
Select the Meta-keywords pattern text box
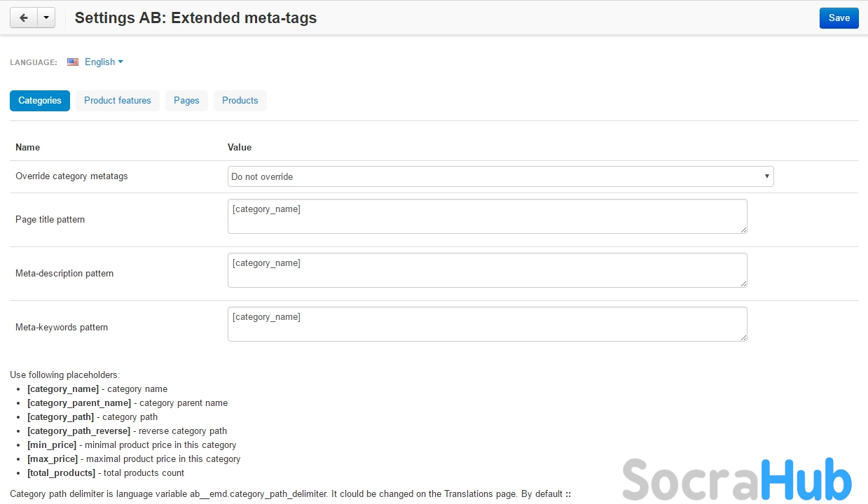click(x=487, y=324)
